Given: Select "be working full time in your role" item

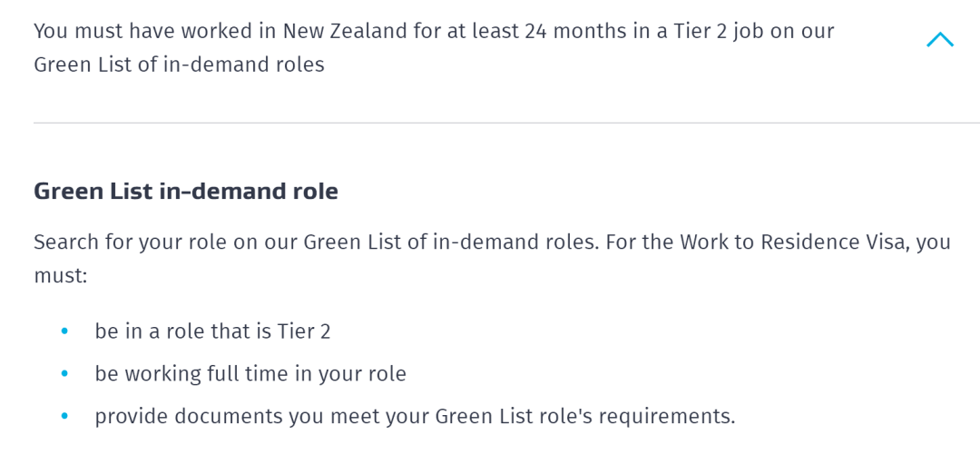Looking at the screenshot, I should (x=250, y=373).
